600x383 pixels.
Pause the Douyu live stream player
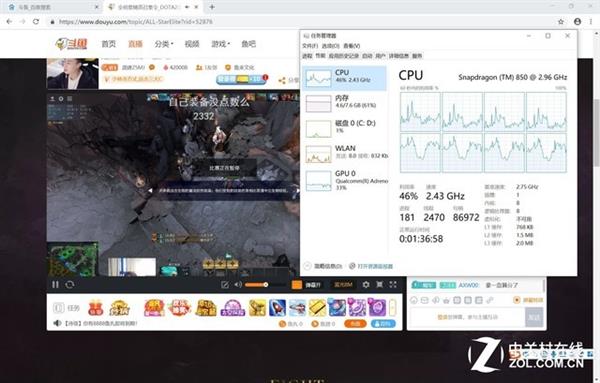pyautogui.click(x=55, y=285)
